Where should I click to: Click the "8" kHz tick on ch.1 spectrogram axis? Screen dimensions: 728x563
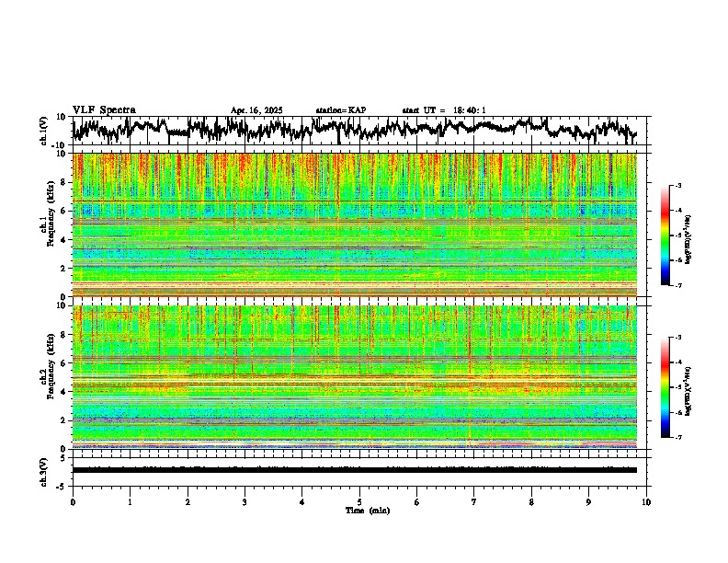[x=64, y=182]
